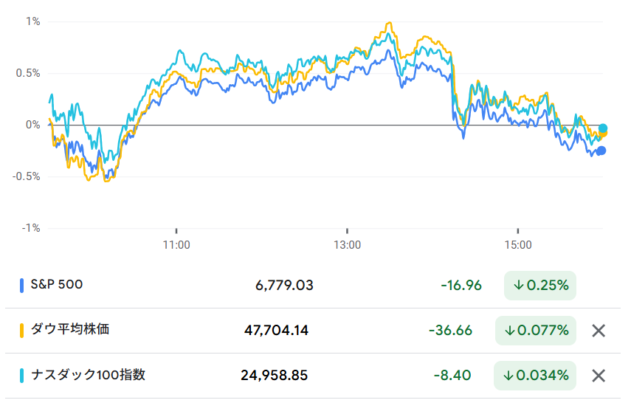
Task: Remove ナスダック100指数 using its X icon
Action: point(598,375)
